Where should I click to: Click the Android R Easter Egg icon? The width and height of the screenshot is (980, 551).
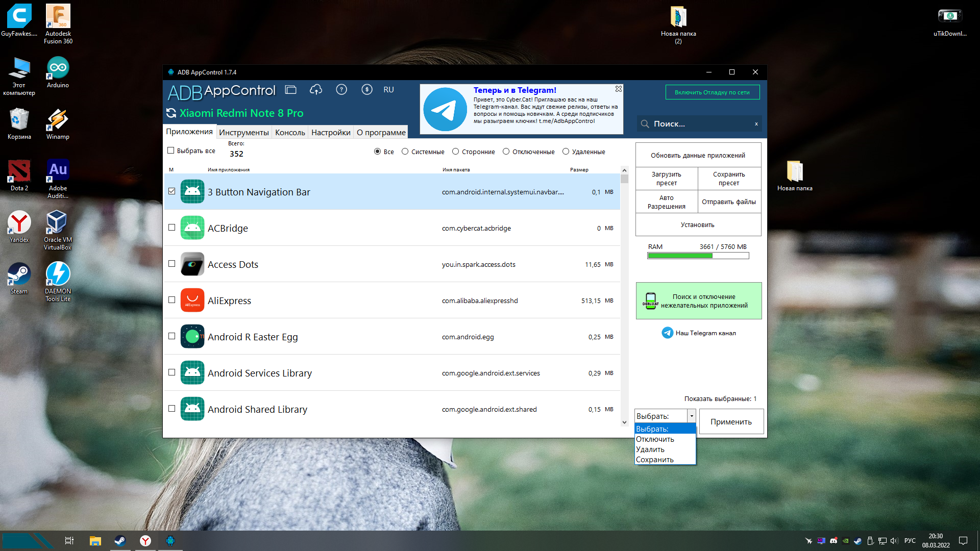[x=192, y=337]
